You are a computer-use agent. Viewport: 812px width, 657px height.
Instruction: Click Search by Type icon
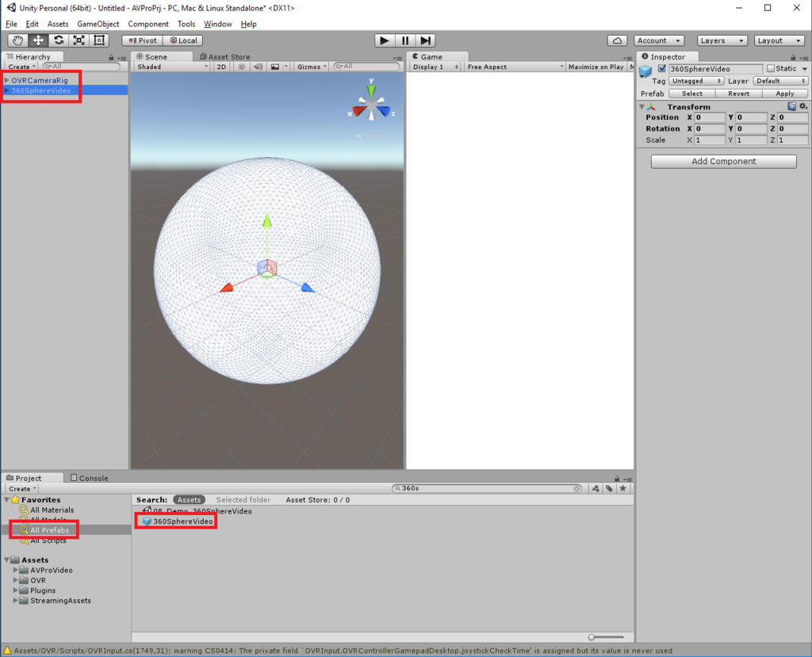coord(596,488)
